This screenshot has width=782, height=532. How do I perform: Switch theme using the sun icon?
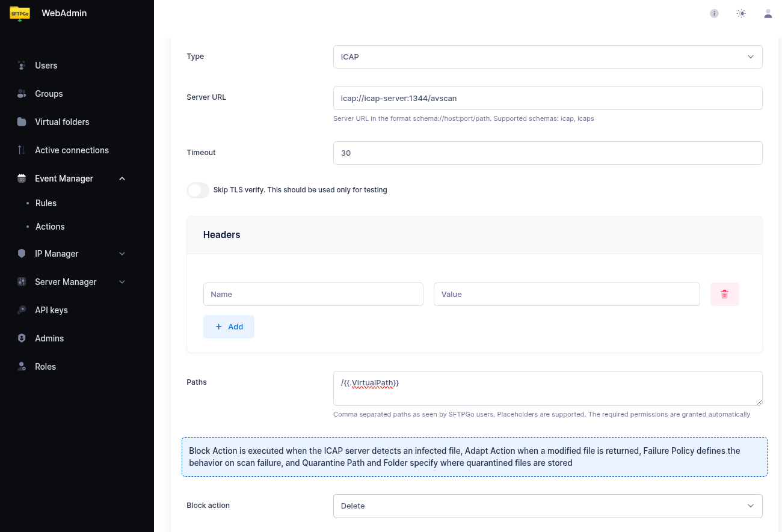tap(741, 13)
